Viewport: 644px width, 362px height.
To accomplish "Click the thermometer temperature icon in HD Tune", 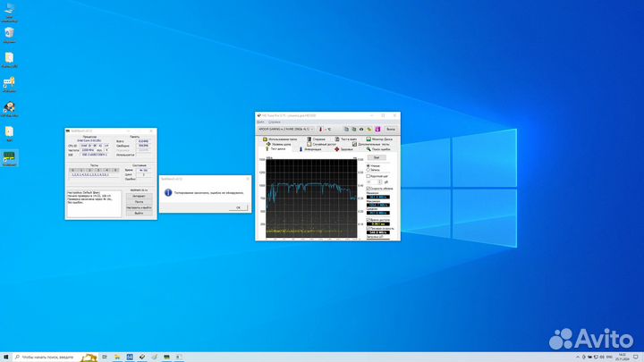I will pos(321,130).
